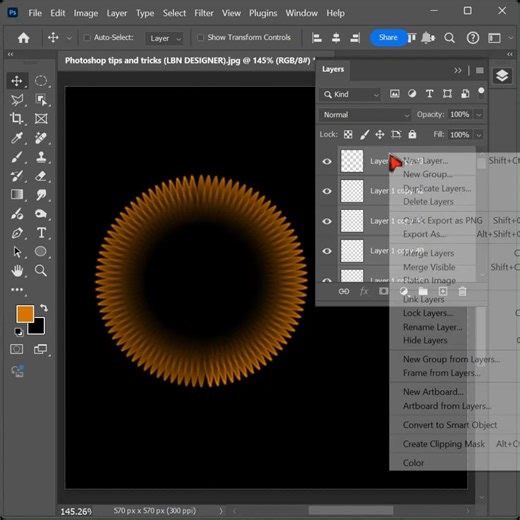Collapse Layers panel with double-arrow icon

458,70
